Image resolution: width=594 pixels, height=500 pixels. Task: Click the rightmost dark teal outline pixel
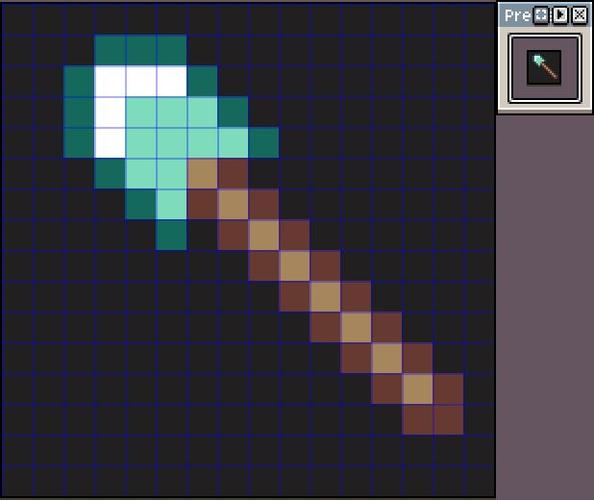pos(264,143)
